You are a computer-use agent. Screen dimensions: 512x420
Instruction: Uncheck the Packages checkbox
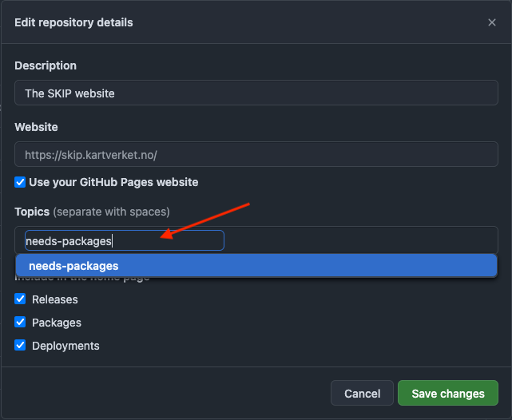pos(20,323)
